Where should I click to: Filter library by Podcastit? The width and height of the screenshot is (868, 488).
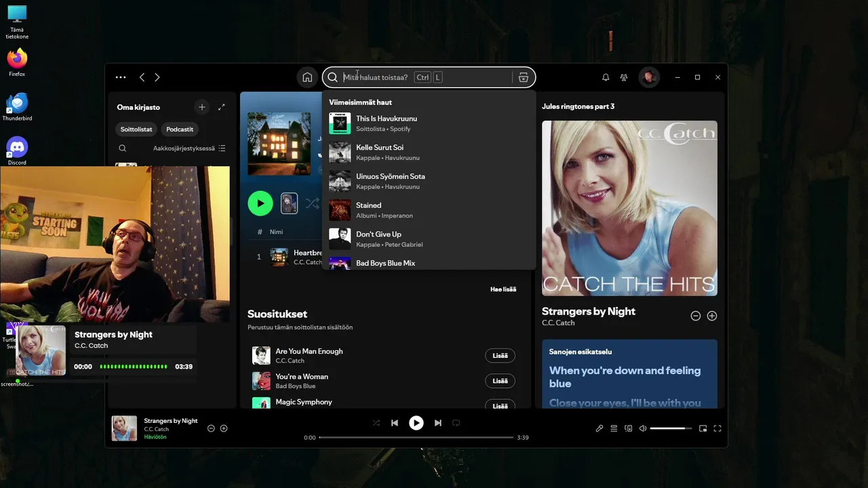(180, 129)
